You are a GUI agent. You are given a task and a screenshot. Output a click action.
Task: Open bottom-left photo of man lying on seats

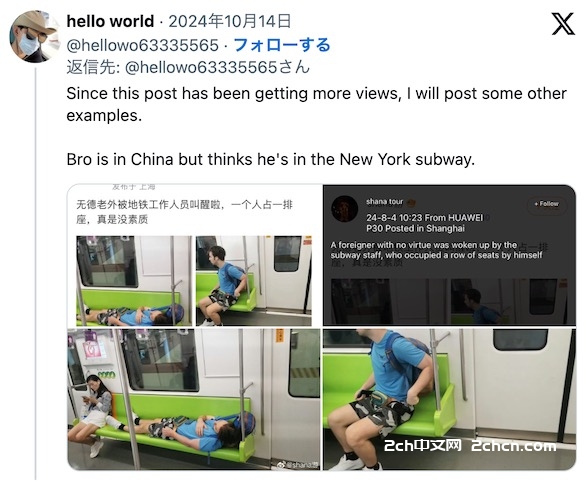(x=194, y=399)
